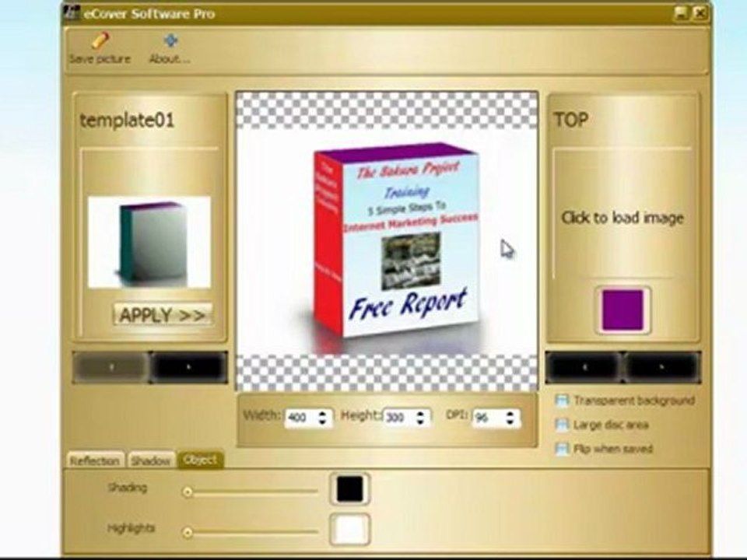Click the APPLY >> button
747x560 pixels.
coord(163,315)
